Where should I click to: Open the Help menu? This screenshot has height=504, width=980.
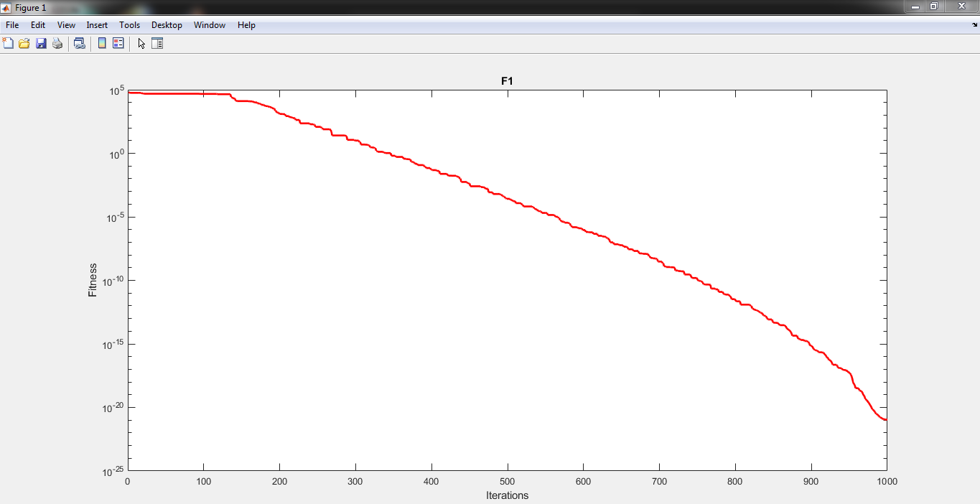246,25
